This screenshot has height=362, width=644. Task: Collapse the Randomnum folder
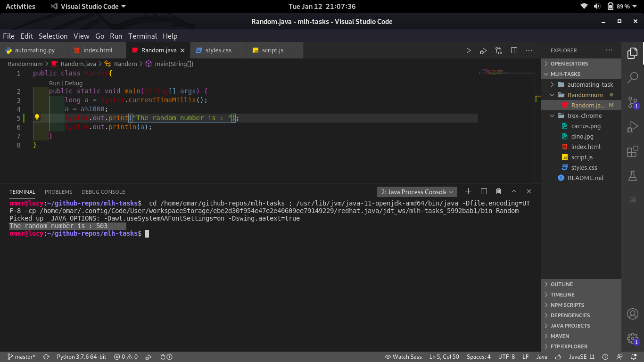pos(585,95)
